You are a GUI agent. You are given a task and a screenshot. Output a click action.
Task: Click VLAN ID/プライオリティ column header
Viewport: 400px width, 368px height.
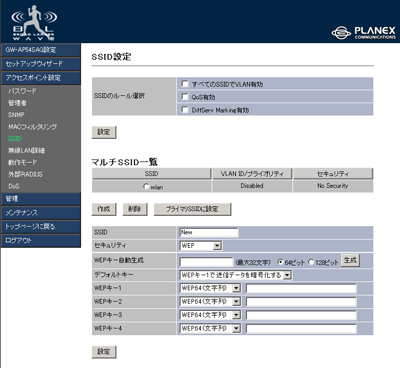252,174
